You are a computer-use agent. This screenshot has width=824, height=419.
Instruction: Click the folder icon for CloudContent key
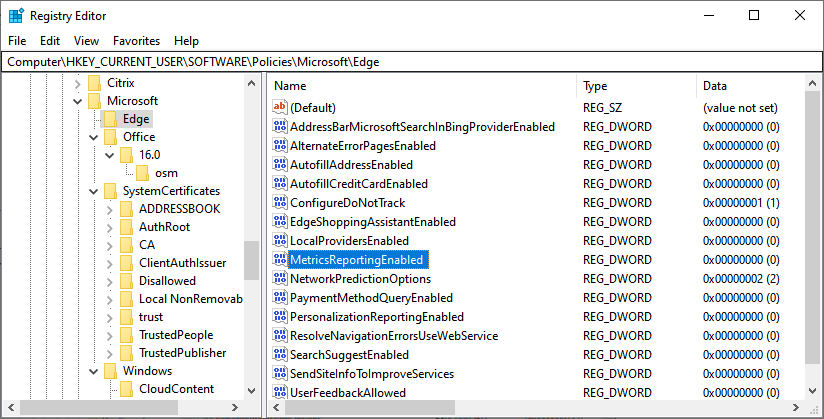[127, 389]
